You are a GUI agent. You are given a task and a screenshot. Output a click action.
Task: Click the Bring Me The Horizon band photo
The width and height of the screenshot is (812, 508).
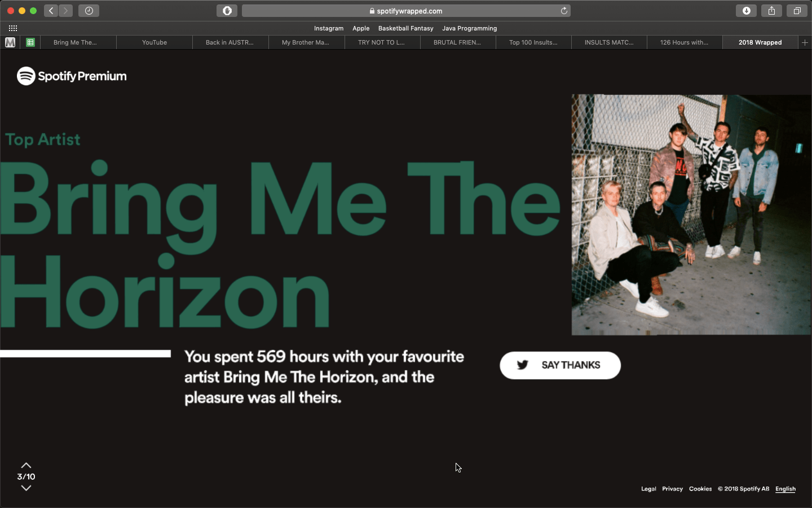click(x=691, y=214)
